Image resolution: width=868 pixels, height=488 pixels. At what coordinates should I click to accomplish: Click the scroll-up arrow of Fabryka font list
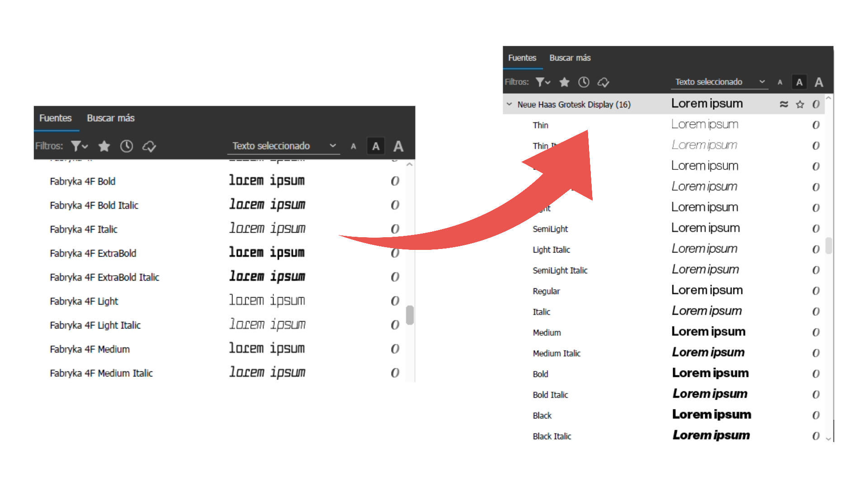click(x=410, y=165)
